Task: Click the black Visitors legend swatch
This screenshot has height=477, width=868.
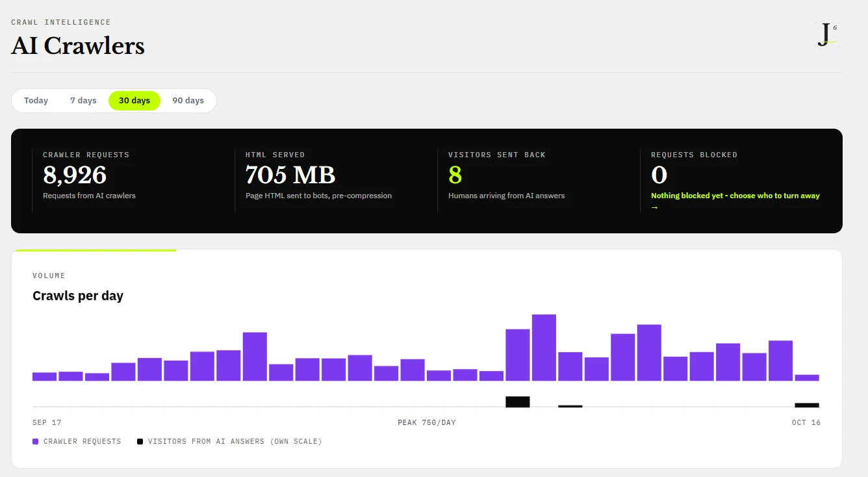Action: (x=140, y=442)
